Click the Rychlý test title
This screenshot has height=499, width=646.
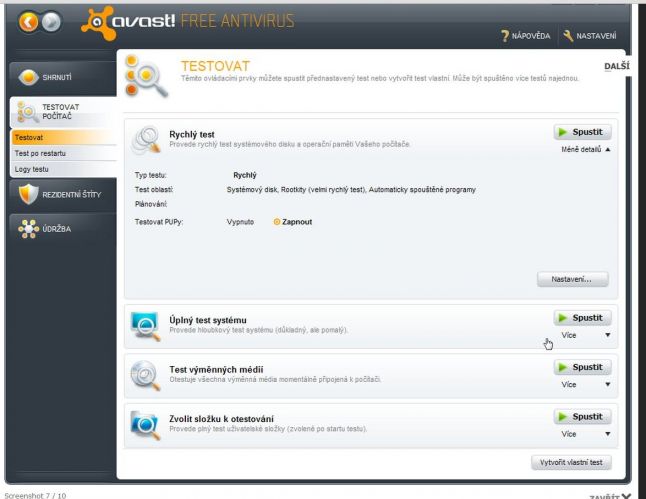(192, 135)
